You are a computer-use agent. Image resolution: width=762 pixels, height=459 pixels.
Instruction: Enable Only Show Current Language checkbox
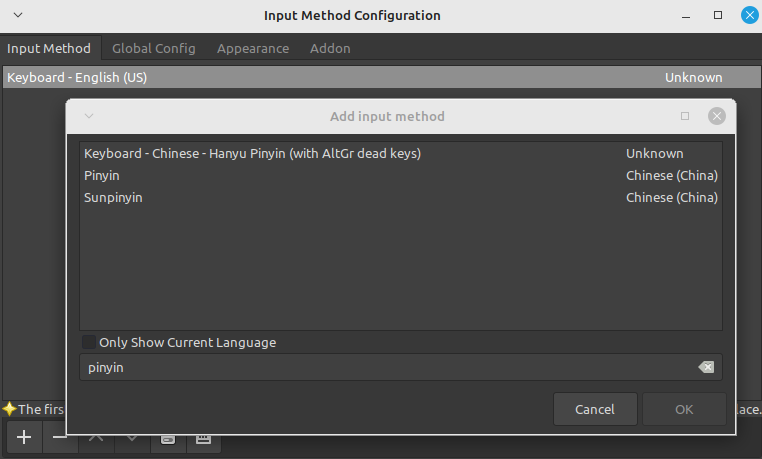90,342
